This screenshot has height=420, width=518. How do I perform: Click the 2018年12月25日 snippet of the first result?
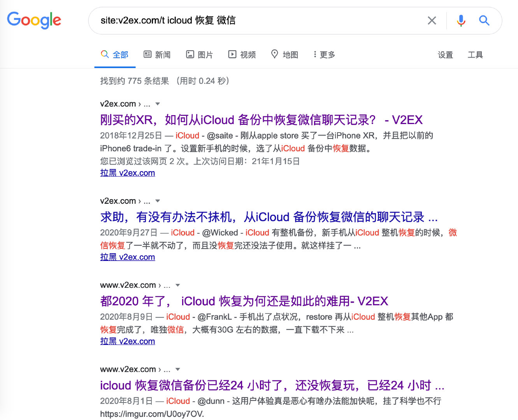click(x=267, y=142)
